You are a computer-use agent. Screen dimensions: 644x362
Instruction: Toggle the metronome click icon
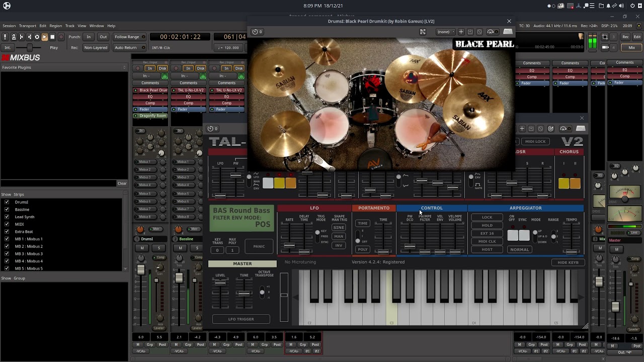tap(14, 37)
